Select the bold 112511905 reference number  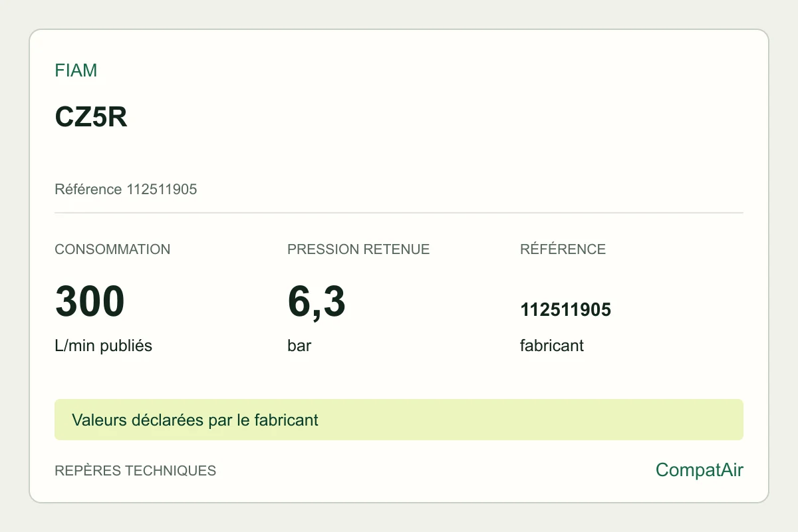coord(565,310)
